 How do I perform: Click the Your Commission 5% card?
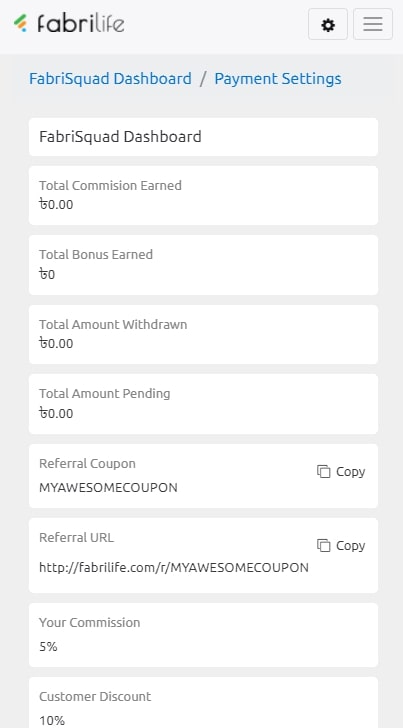pos(203,635)
